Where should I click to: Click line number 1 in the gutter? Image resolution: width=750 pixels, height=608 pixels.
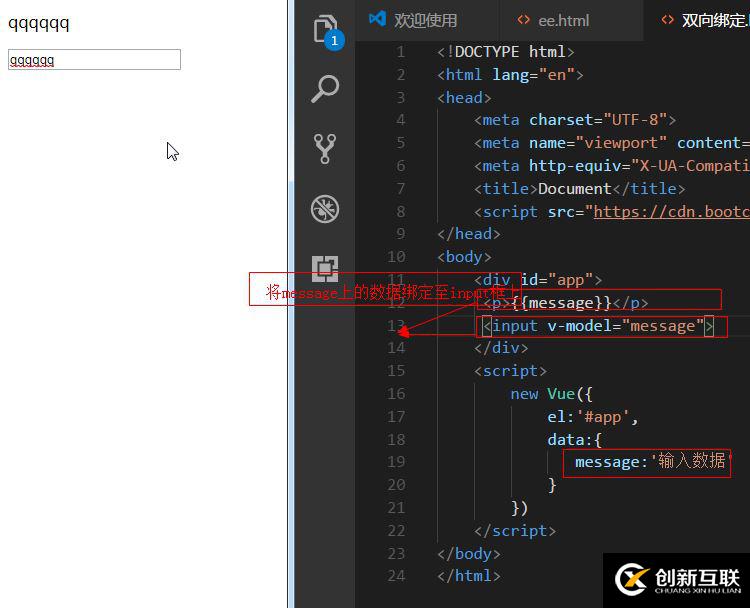(401, 51)
